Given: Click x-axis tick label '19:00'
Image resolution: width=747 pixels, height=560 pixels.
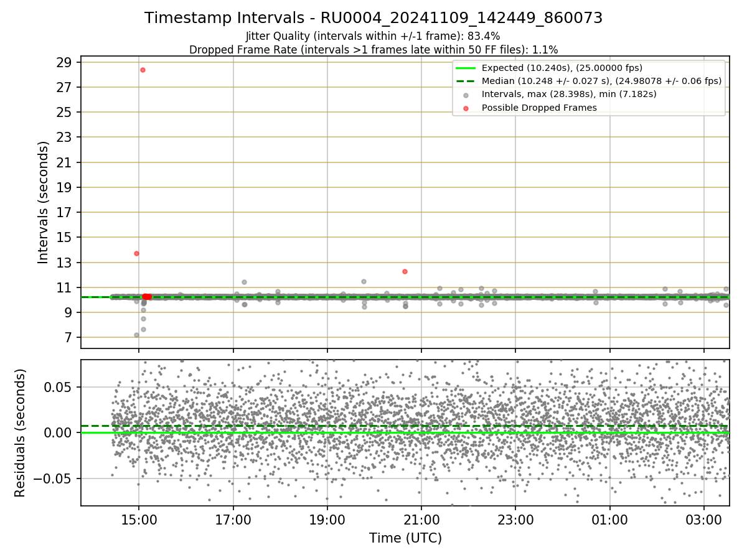Looking at the screenshot, I should click(327, 520).
